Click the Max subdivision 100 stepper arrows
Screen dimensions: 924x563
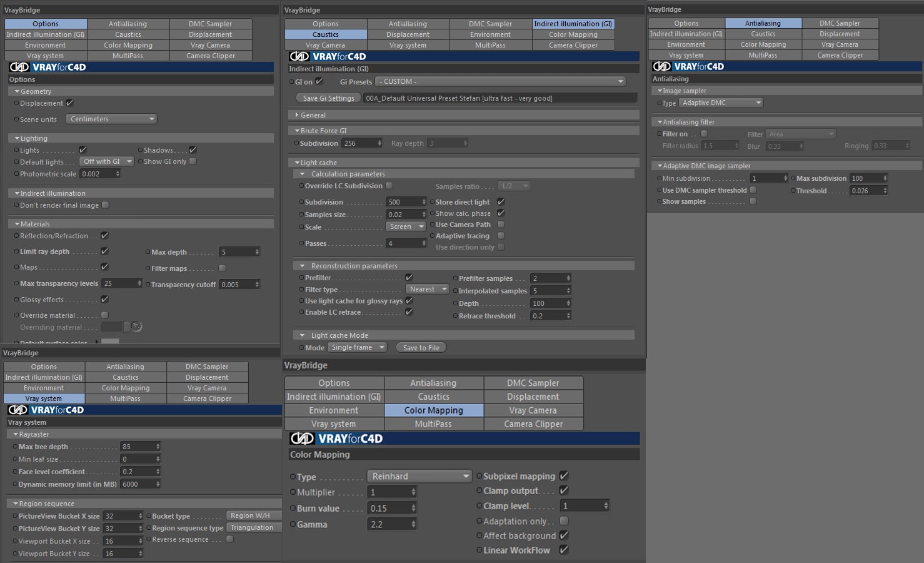tap(885, 178)
